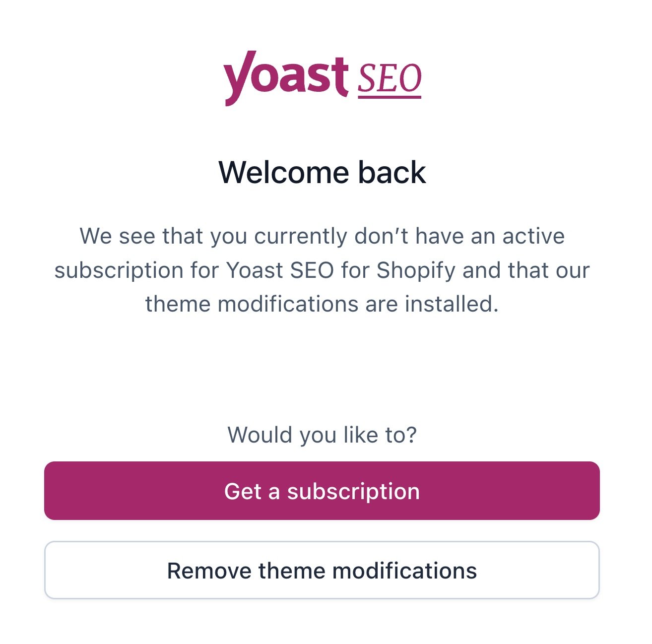Click the word 'subscription' in the paragraph
The width and height of the screenshot is (652, 644).
(119, 271)
